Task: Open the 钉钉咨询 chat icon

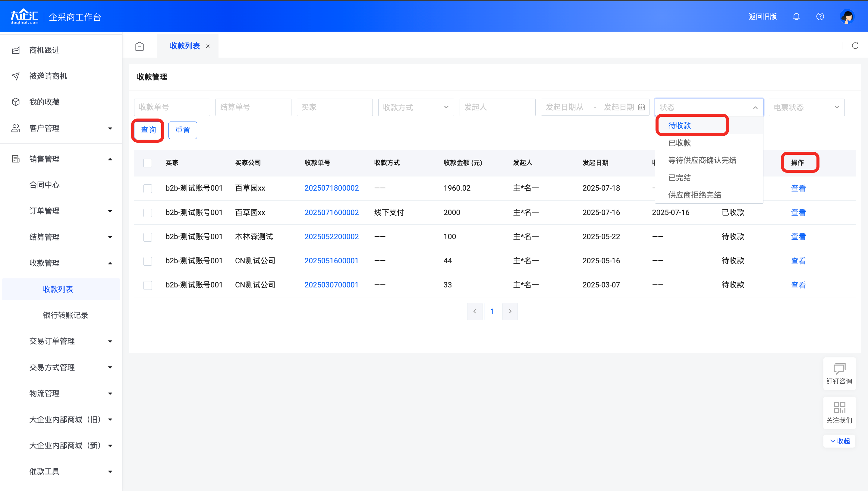Action: click(x=839, y=369)
